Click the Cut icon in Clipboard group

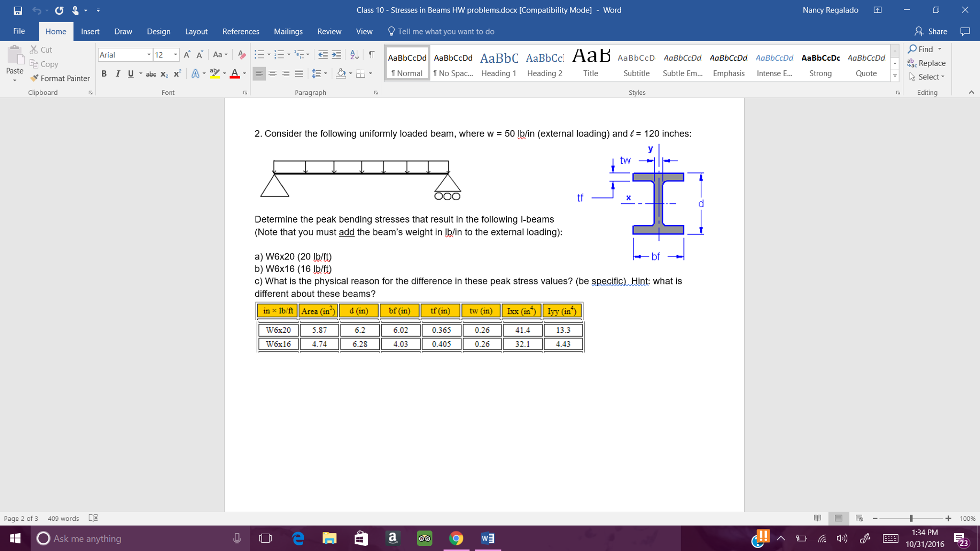33,49
